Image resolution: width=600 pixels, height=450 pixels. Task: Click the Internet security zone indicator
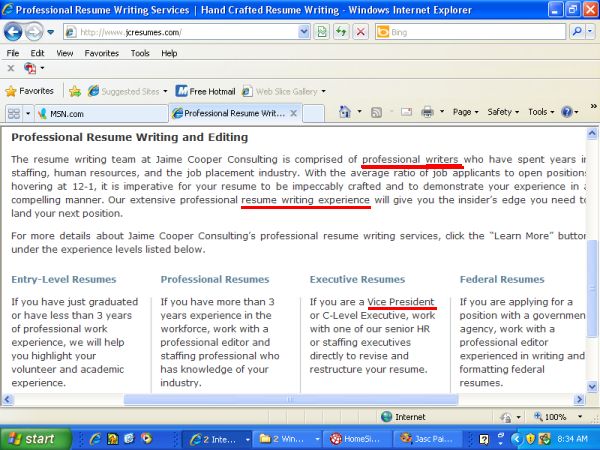coord(404,417)
